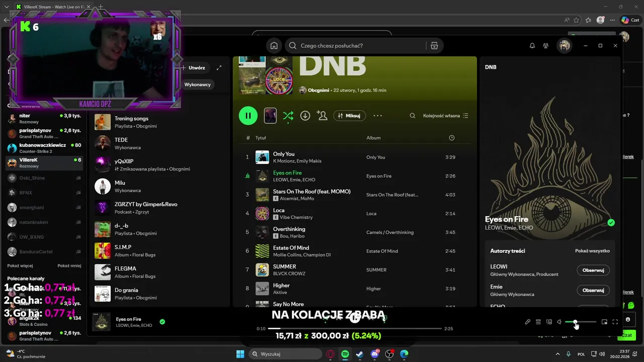Expand the Spotify library panel with arrows icon
Viewport: 644px width, 362px height.
pyautogui.click(x=219, y=67)
